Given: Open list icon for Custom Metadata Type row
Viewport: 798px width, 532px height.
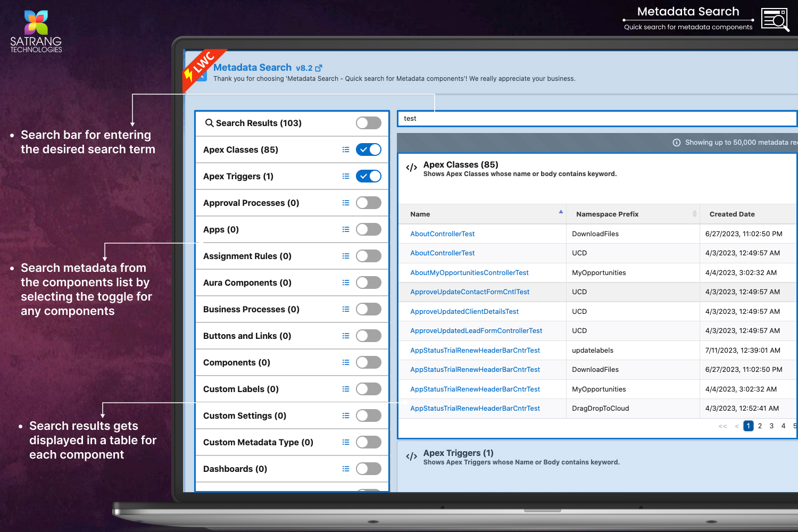Looking at the screenshot, I should 346,442.
